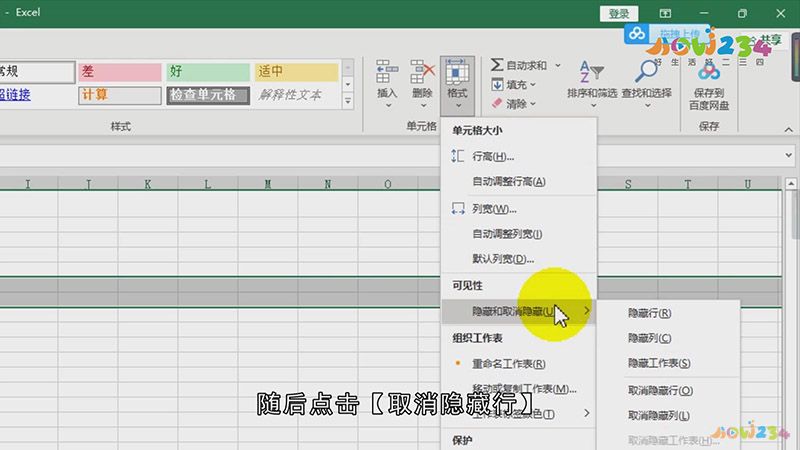The height and width of the screenshot is (450, 800).
Task: Open Find and Select magnifier
Action: pos(646,85)
